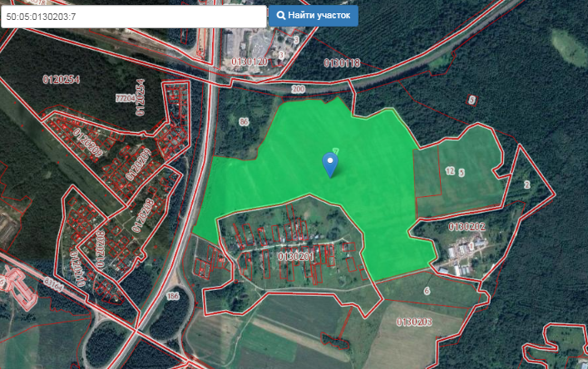Viewport: 588px width, 369px height.
Task: Click the blue location pin marker
Action: (x=331, y=164)
